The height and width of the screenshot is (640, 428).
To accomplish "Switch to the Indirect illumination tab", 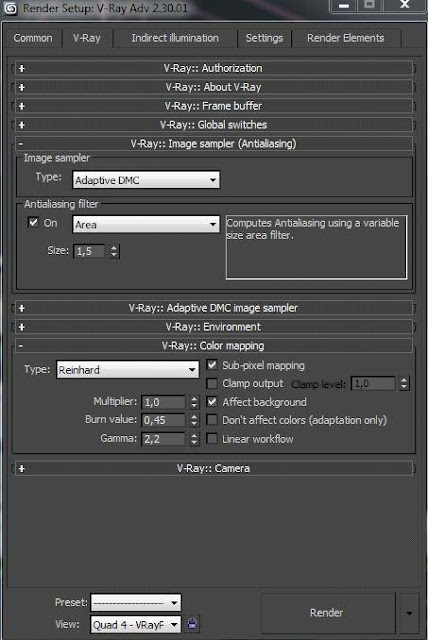I will click(x=175, y=38).
